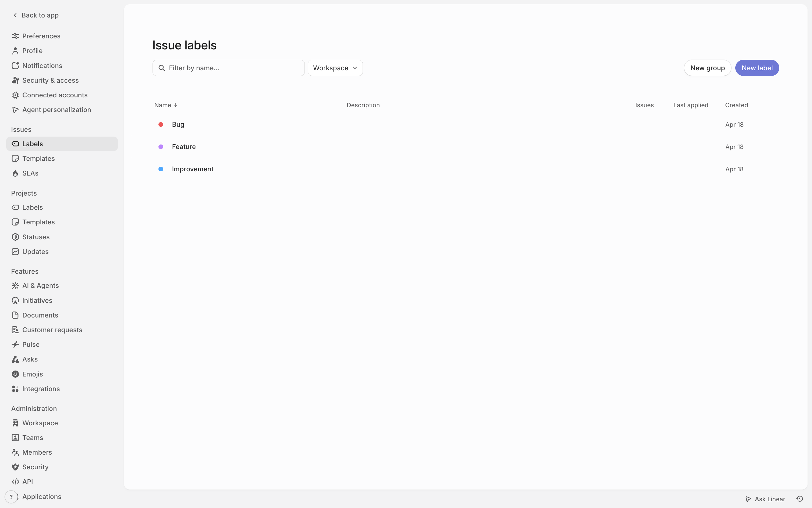Open the Notifications settings page
812x508 pixels.
(62, 65)
